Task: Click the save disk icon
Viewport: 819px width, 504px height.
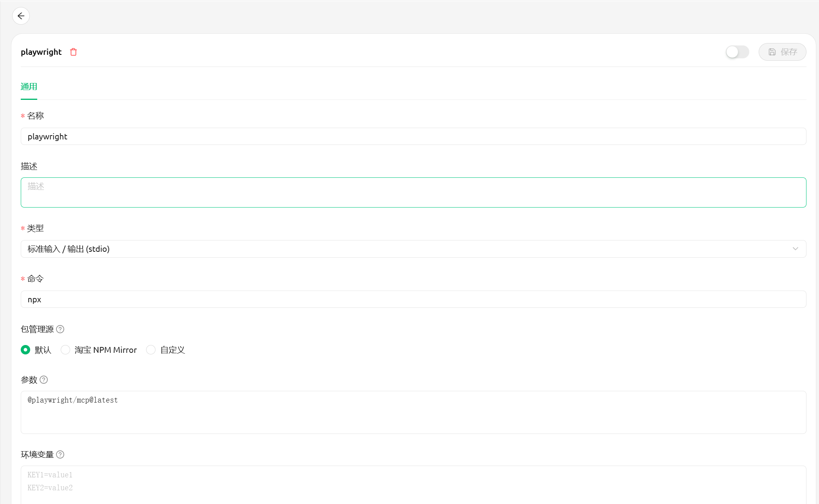Action: [772, 52]
